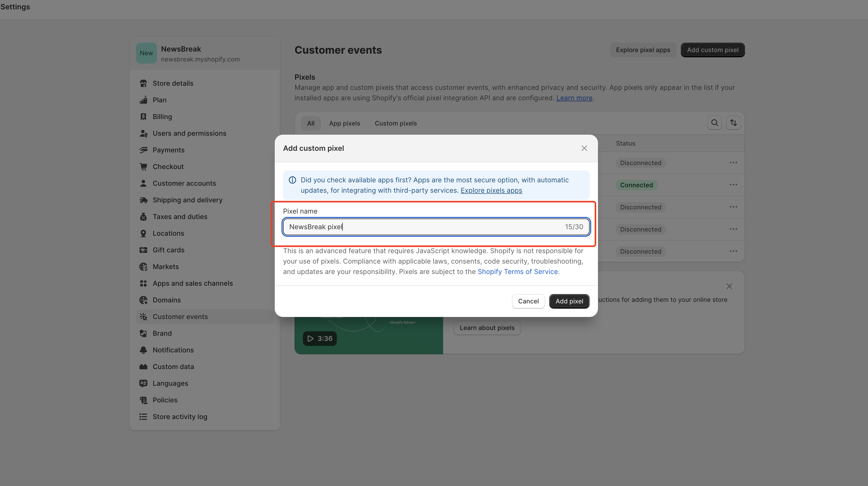
Task: Switch to the Custom pixels tab
Action: (x=396, y=123)
